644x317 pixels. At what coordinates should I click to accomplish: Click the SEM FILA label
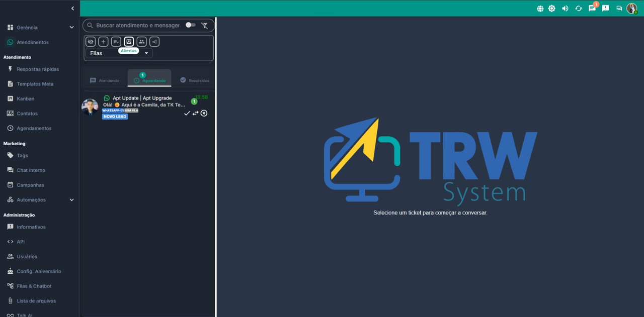click(x=131, y=111)
